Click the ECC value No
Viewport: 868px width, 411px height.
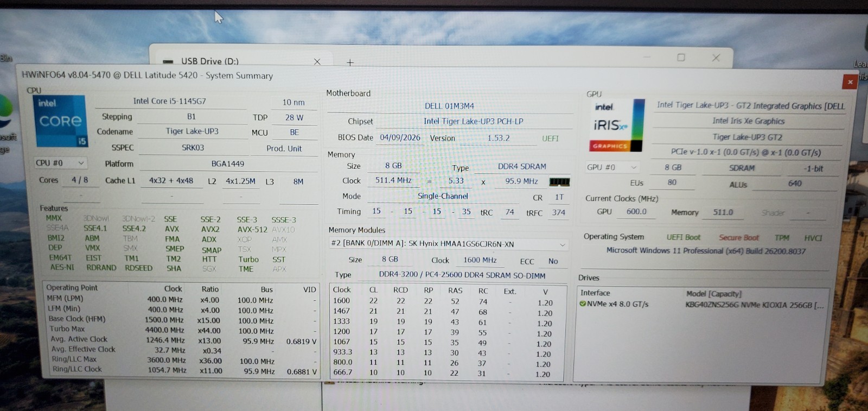553,261
